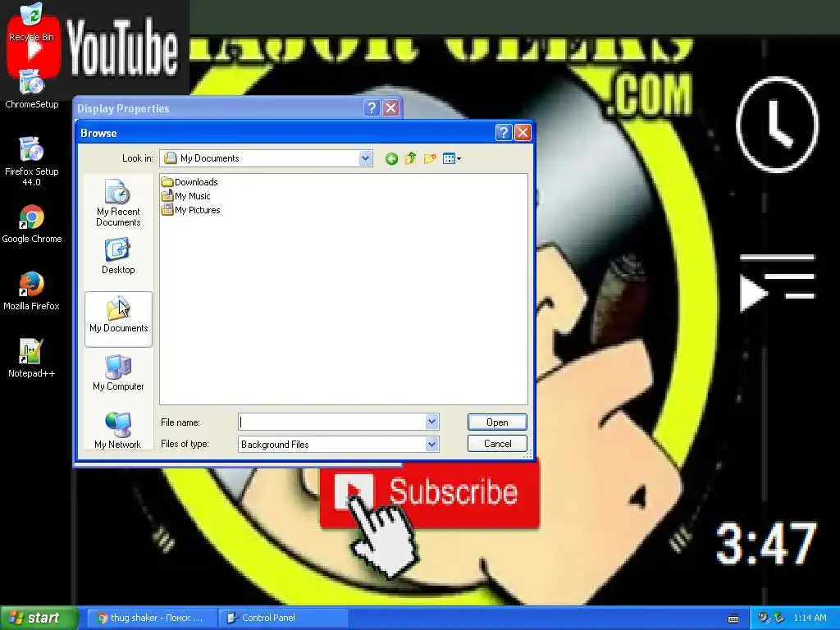The height and width of the screenshot is (630, 840).
Task: Select Mozilla Firefox desktop shortcut
Action: tap(32, 291)
